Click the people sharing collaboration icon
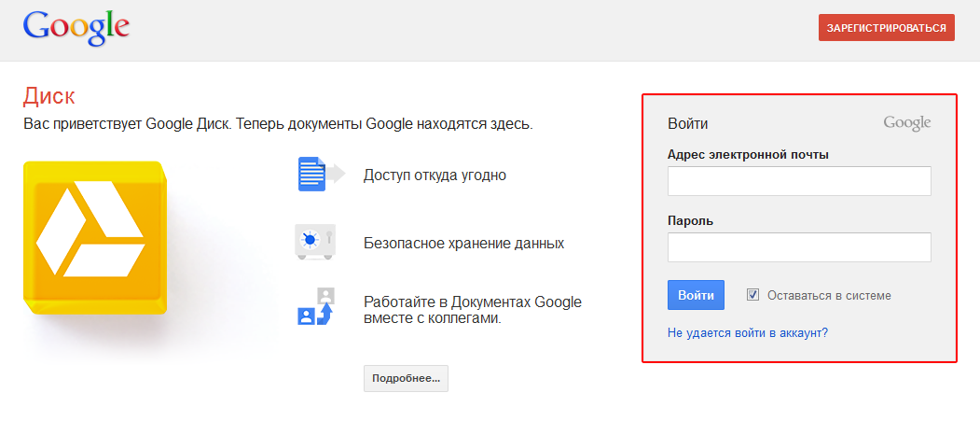This screenshot has height=421, width=980. tap(316, 306)
